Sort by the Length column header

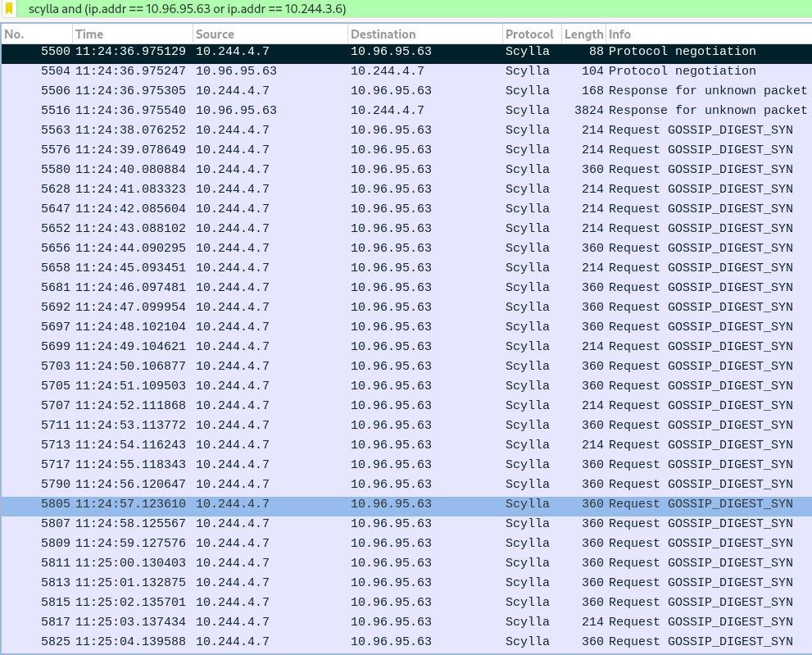pyautogui.click(x=583, y=34)
